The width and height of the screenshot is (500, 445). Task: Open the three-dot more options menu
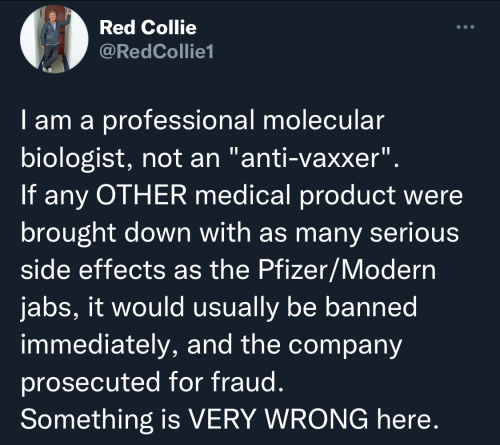465,27
